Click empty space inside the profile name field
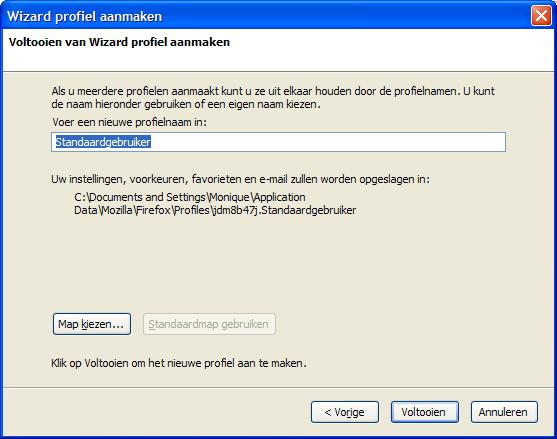Image resolution: width=557 pixels, height=439 pixels. pyautogui.click(x=327, y=142)
